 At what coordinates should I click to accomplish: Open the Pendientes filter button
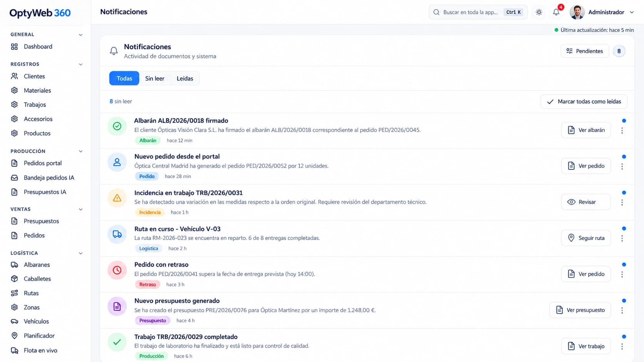click(585, 51)
